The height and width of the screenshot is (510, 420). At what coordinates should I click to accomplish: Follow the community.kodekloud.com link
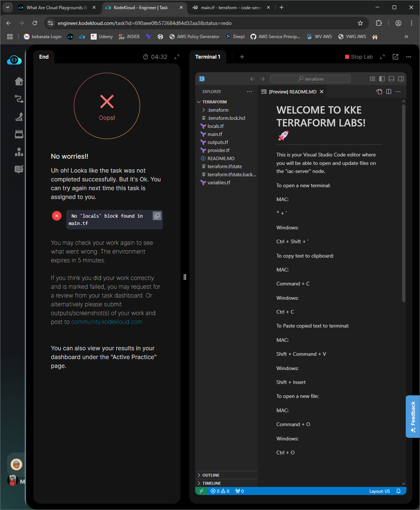tap(107, 322)
